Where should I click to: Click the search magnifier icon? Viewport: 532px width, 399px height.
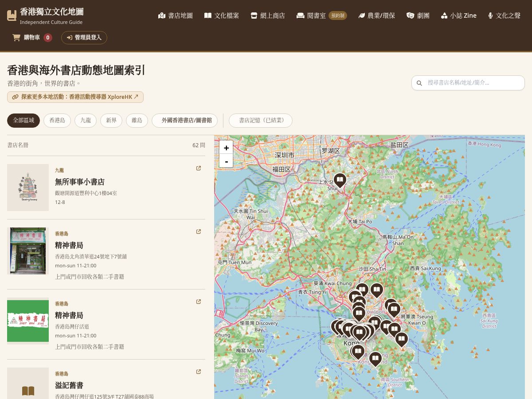pyautogui.click(x=419, y=83)
